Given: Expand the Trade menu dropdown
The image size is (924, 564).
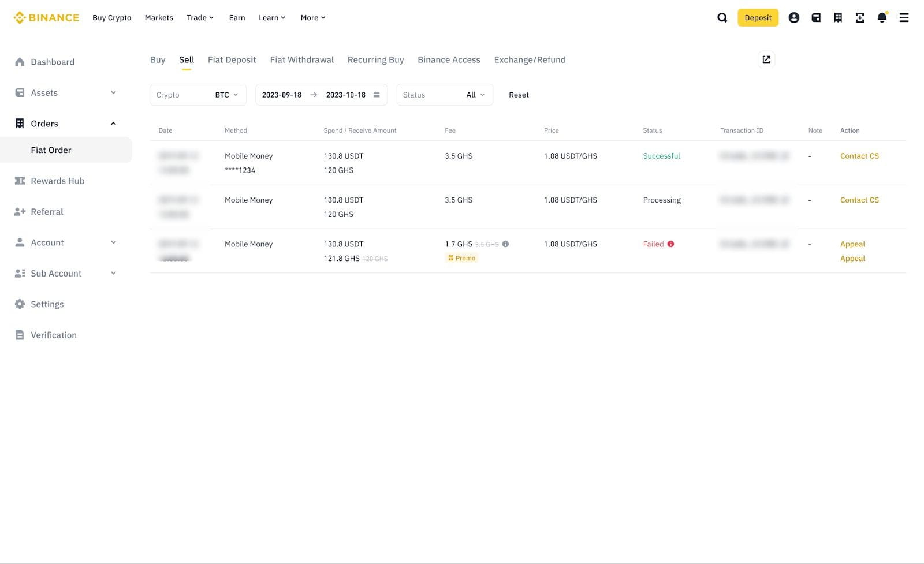Looking at the screenshot, I should click(x=200, y=18).
